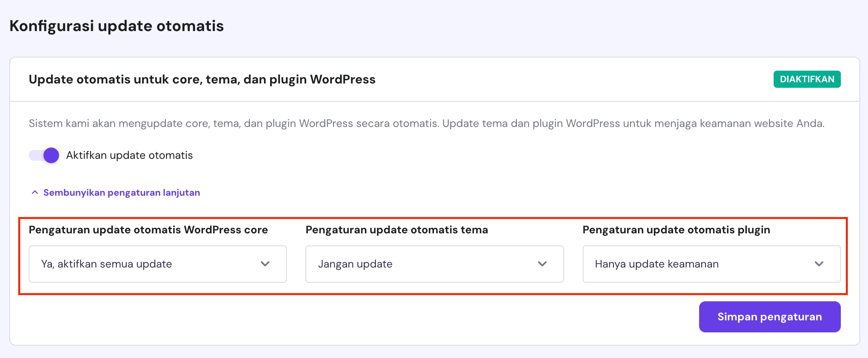Click the card title about core, tema, plugin
868x358 pixels.
coord(202,79)
